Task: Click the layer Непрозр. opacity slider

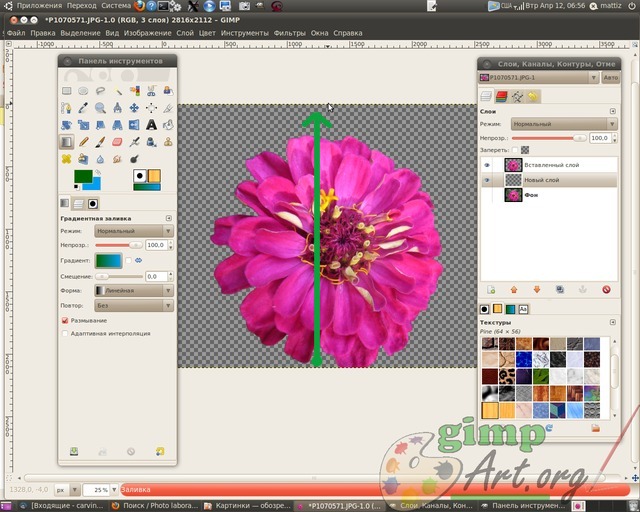Action: pyautogui.click(x=549, y=138)
